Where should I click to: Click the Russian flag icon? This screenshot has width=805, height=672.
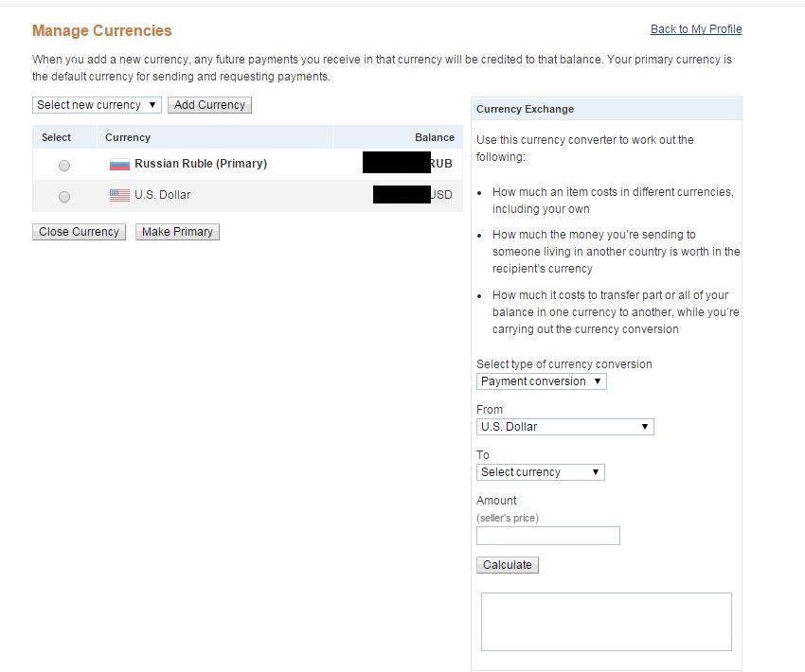pyautogui.click(x=119, y=165)
